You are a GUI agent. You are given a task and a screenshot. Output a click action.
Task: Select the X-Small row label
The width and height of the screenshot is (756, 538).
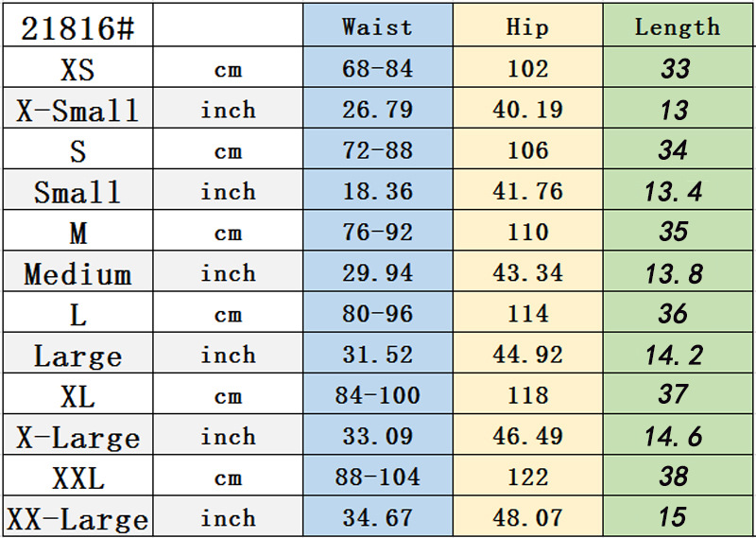click(77, 111)
